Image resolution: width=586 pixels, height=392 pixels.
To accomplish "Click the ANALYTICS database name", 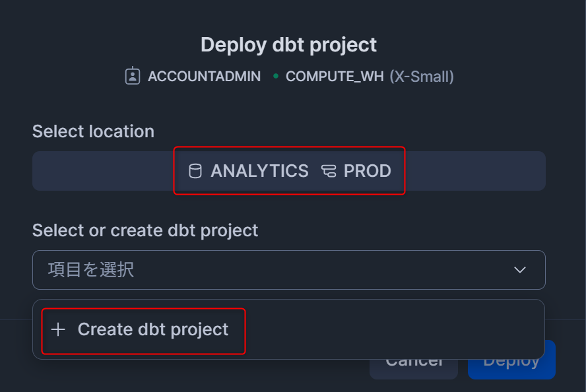I will tap(260, 171).
